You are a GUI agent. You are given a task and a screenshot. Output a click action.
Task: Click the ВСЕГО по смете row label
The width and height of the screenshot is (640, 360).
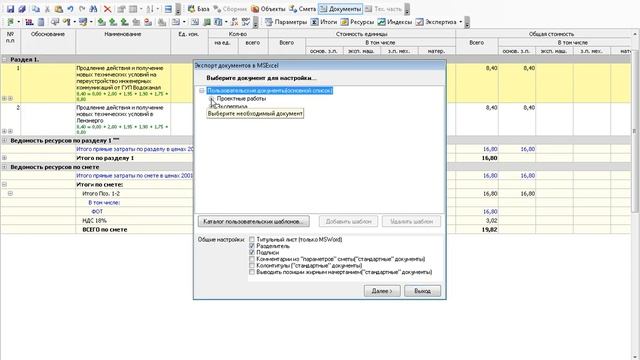point(104,229)
